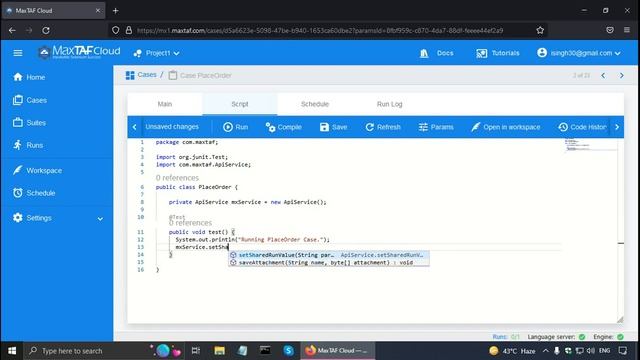Image resolution: width=640 pixels, height=360 pixels.
Task: Open Params settings
Action: pos(436,127)
